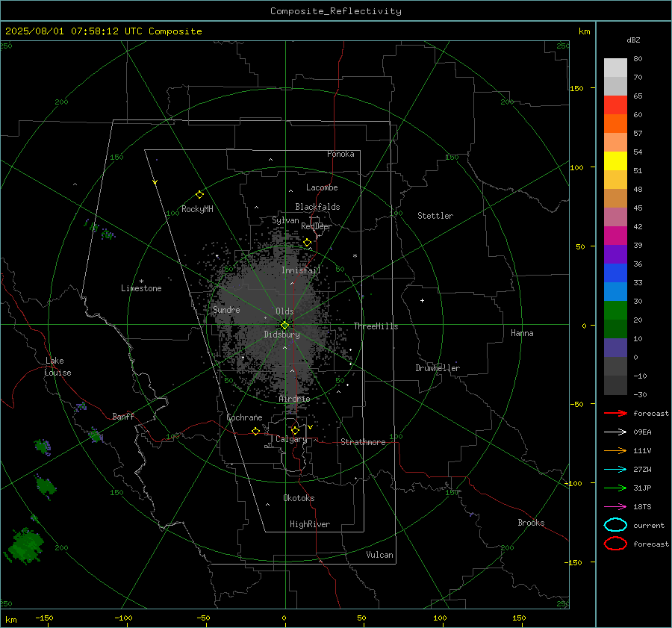Screen dimensions: 672x628
Task: Pick the tan 45-48 dBZ swatch
Action: pyautogui.click(x=615, y=199)
